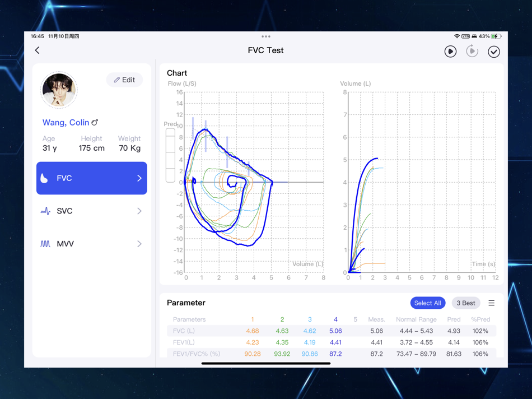Viewport: 532px width, 399px height.
Task: Click FVC predicted value 4.93
Action: 454,331
